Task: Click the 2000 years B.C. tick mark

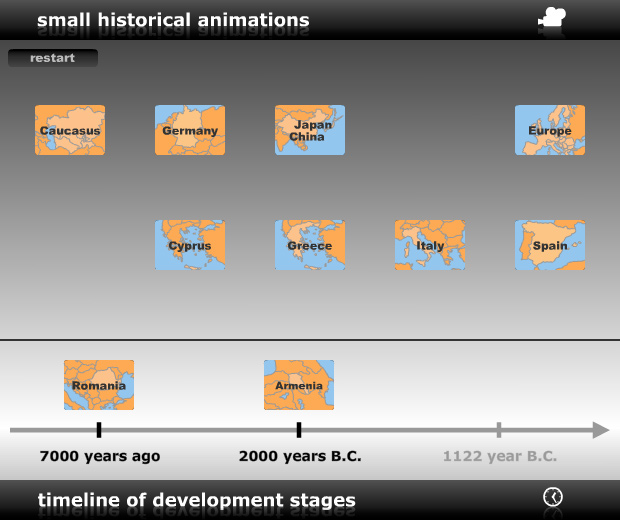Action: 299,430
